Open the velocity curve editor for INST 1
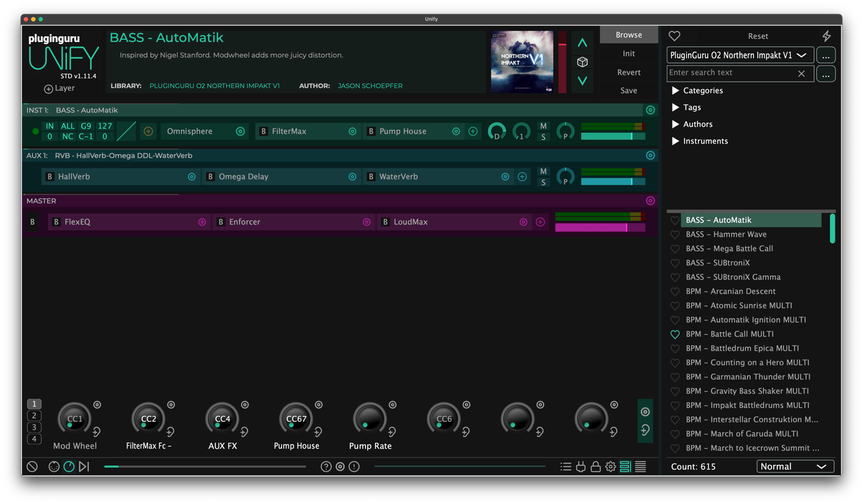Viewport: 863px width, 504px height. (x=126, y=131)
